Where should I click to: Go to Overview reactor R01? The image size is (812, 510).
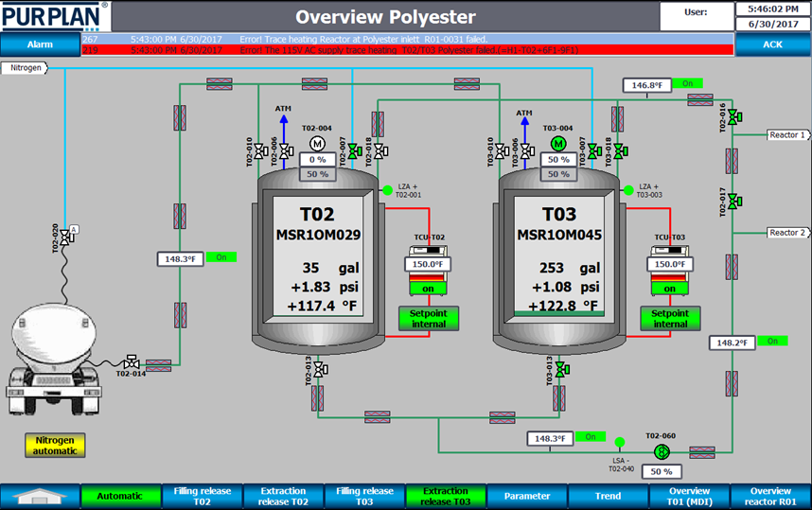[770, 496]
